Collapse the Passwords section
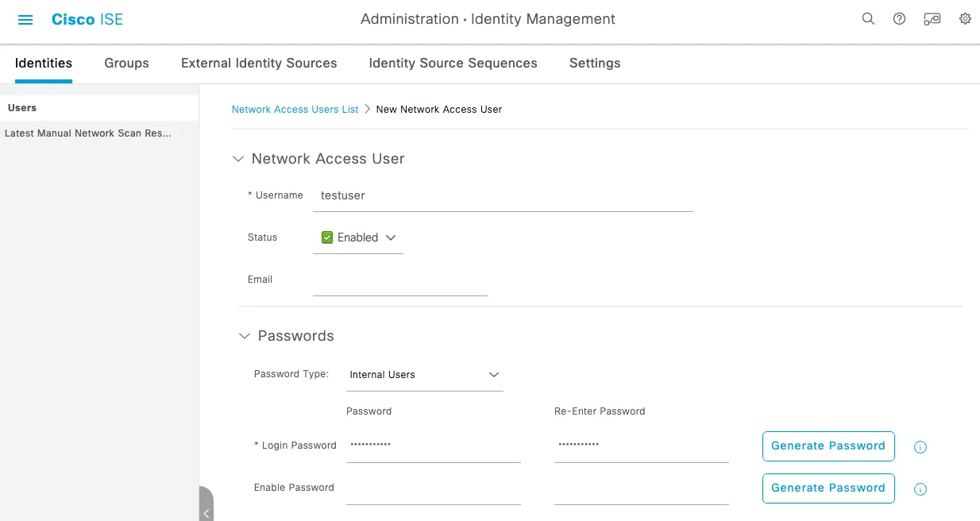 click(244, 335)
